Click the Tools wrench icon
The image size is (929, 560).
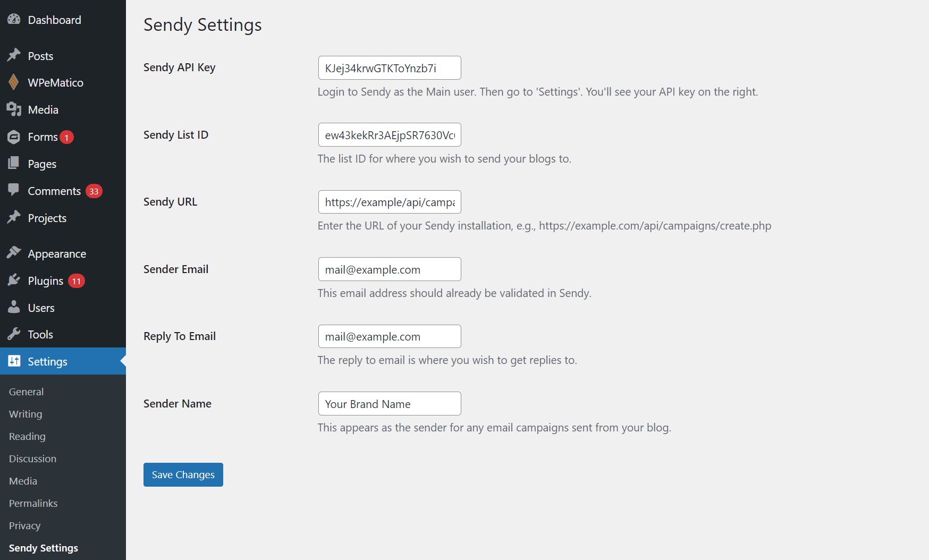[14, 334]
